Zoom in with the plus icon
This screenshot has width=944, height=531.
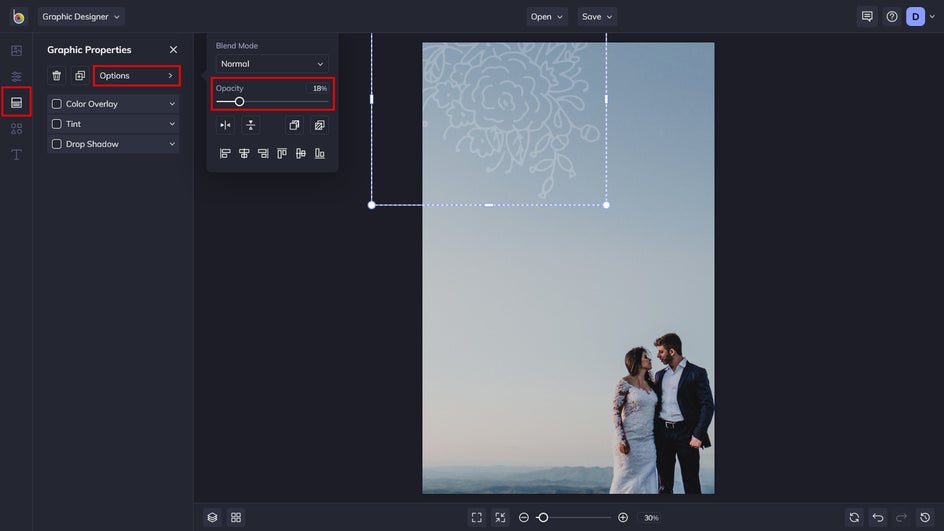pos(623,517)
